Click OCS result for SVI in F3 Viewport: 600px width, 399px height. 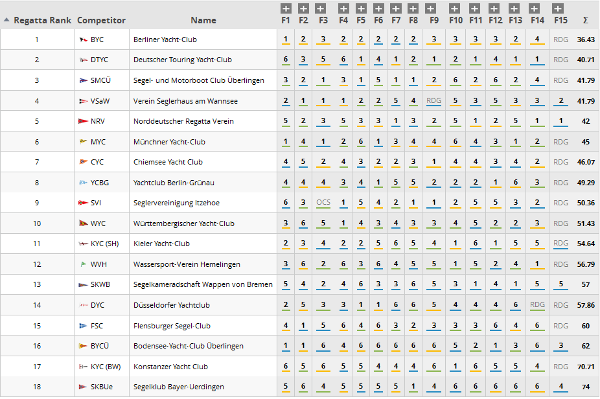point(323,202)
